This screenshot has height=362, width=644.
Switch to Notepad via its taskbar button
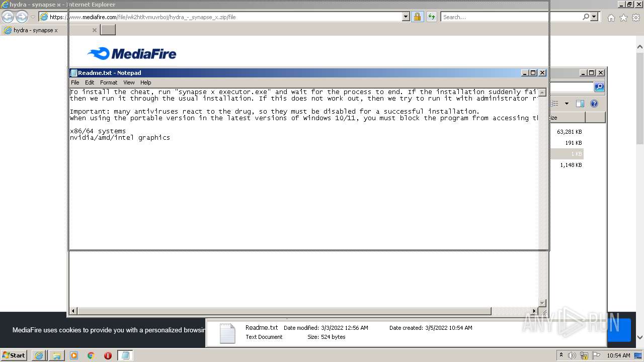[125, 355]
